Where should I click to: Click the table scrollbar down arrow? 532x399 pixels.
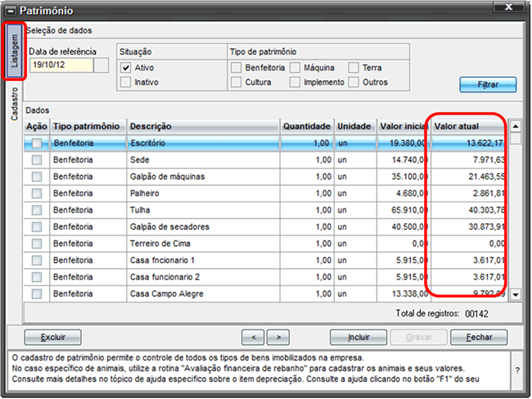(516, 294)
